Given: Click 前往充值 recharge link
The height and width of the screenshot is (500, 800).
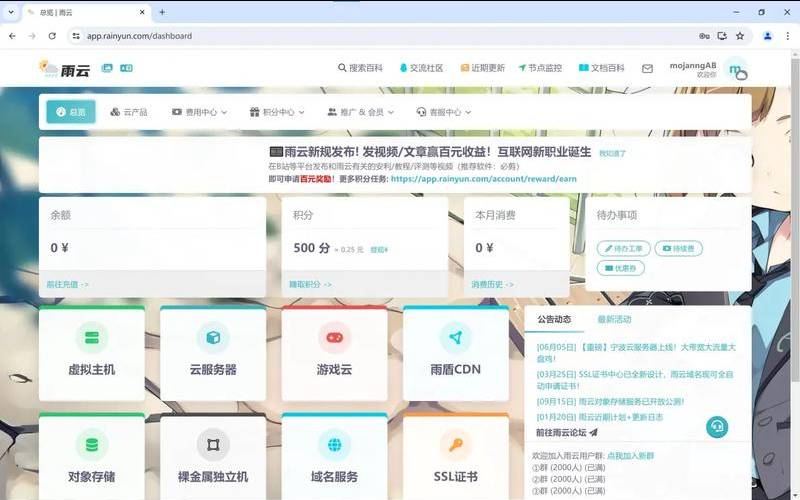Looking at the screenshot, I should click(67, 284).
